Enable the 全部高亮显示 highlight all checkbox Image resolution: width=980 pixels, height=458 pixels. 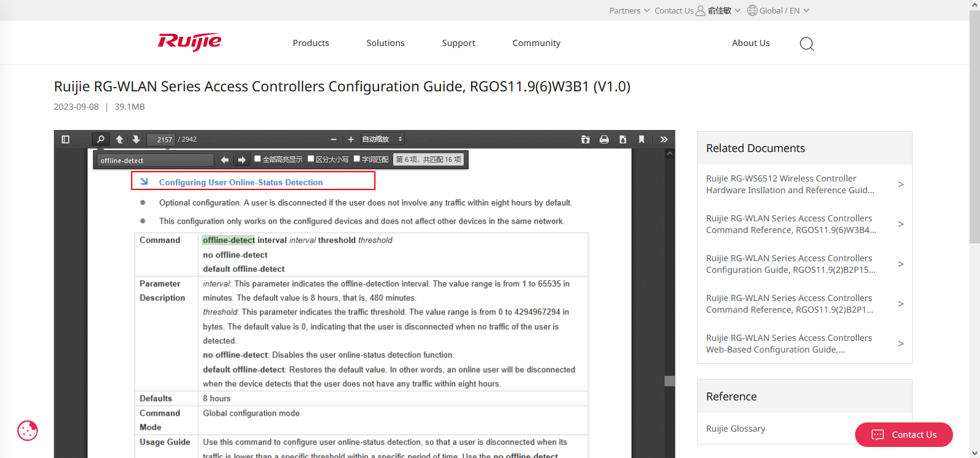258,159
